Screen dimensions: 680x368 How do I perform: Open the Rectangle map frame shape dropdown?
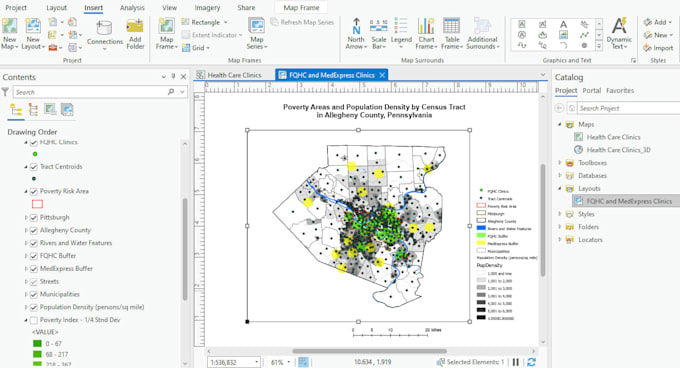pyautogui.click(x=226, y=22)
